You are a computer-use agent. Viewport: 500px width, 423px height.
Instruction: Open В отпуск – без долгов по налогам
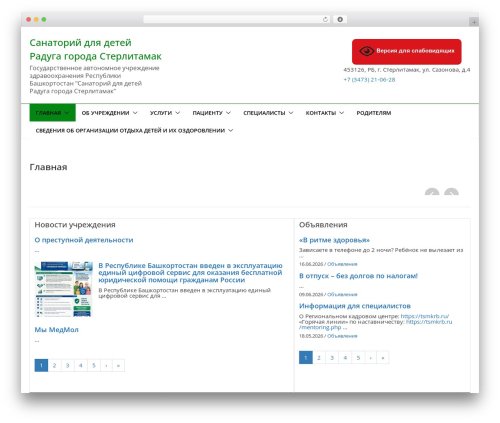[358, 276]
